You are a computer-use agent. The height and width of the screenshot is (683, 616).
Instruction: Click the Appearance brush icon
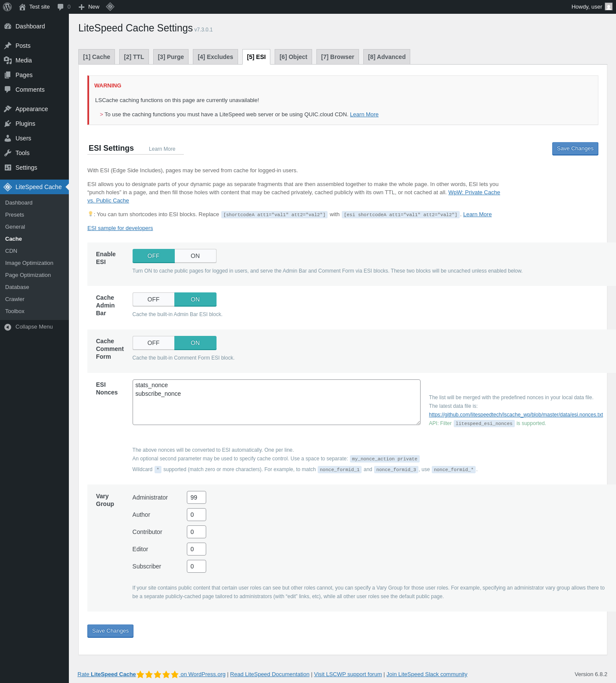coord(8,109)
